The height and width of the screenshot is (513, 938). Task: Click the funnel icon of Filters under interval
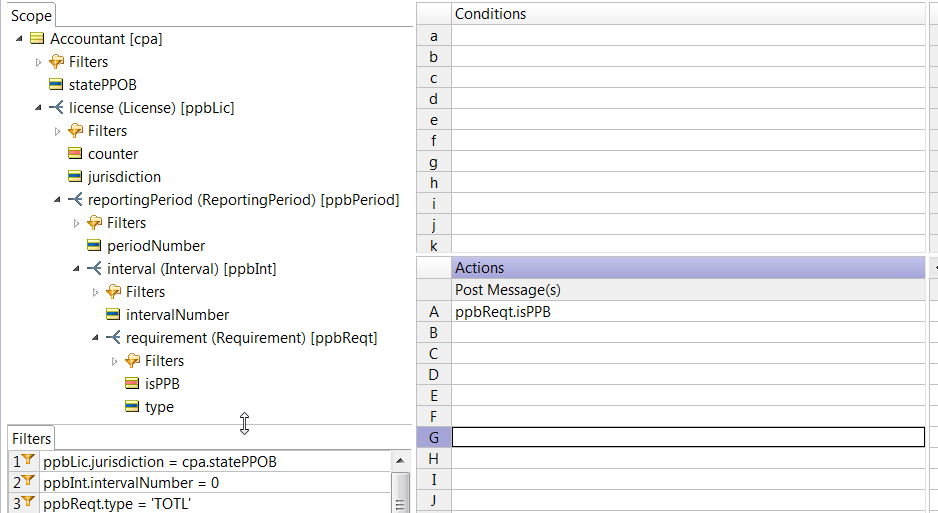[114, 291]
